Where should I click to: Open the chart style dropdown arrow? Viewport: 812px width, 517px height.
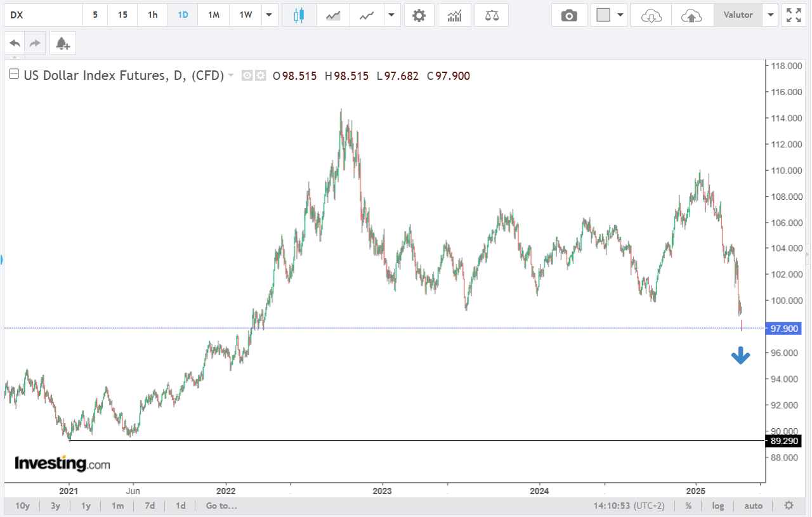[x=392, y=15]
